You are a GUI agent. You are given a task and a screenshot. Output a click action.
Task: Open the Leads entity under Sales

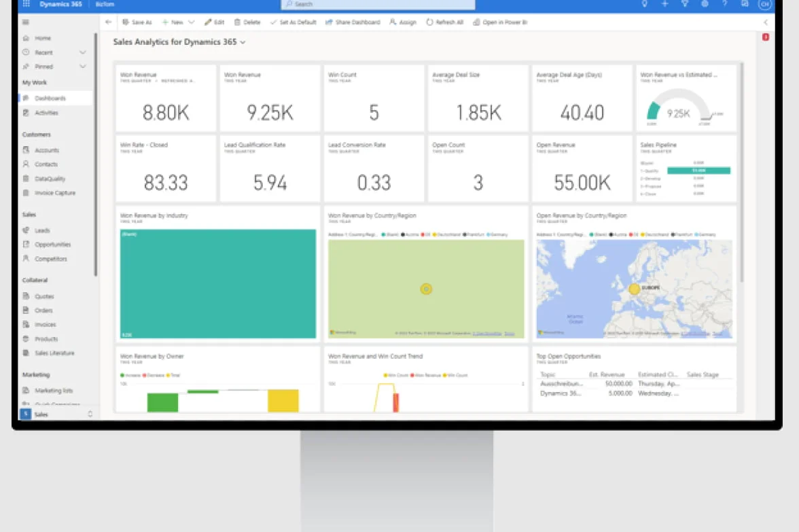41,230
